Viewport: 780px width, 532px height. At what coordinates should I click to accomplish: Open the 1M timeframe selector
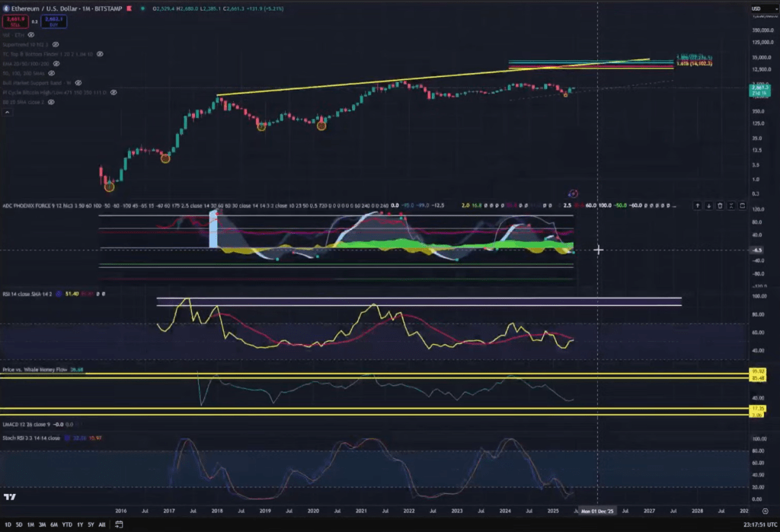85,8
